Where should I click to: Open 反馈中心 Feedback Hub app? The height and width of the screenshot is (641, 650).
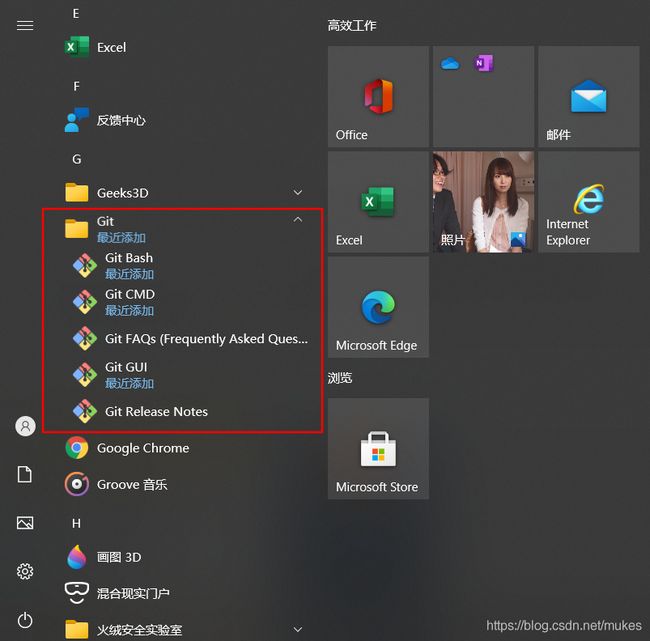[181, 120]
